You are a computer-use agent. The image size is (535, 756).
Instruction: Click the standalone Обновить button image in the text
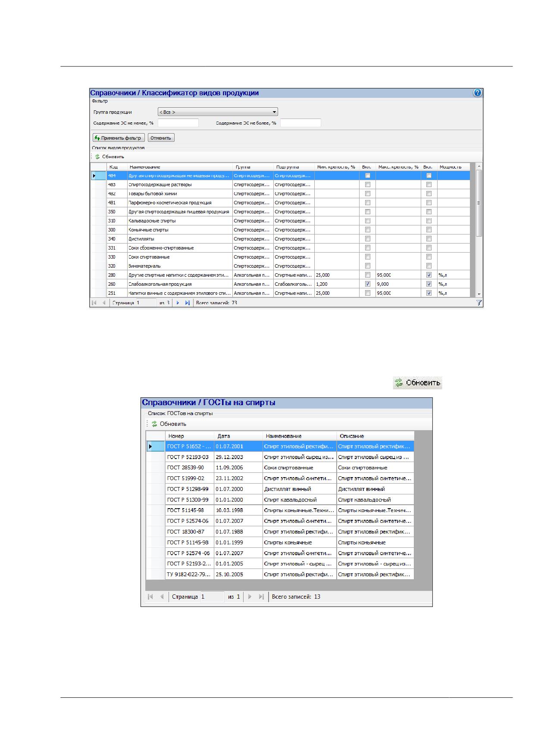click(417, 382)
